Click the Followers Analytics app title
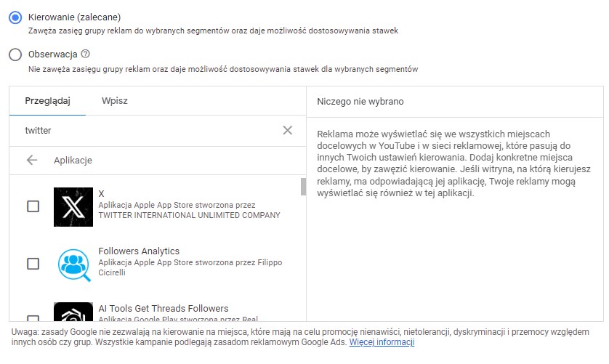Screen dimensions: 609x364 tap(139, 251)
